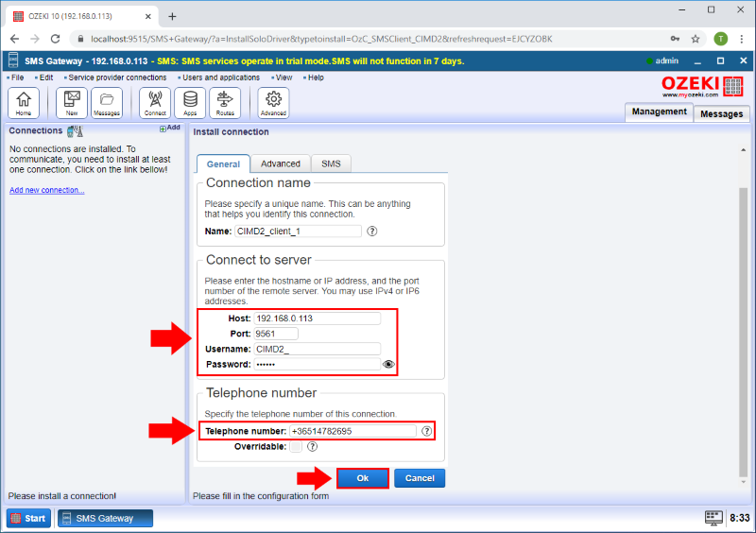Image resolution: width=756 pixels, height=533 pixels.
Task: Open the Service provider connections menu
Action: 115,77
